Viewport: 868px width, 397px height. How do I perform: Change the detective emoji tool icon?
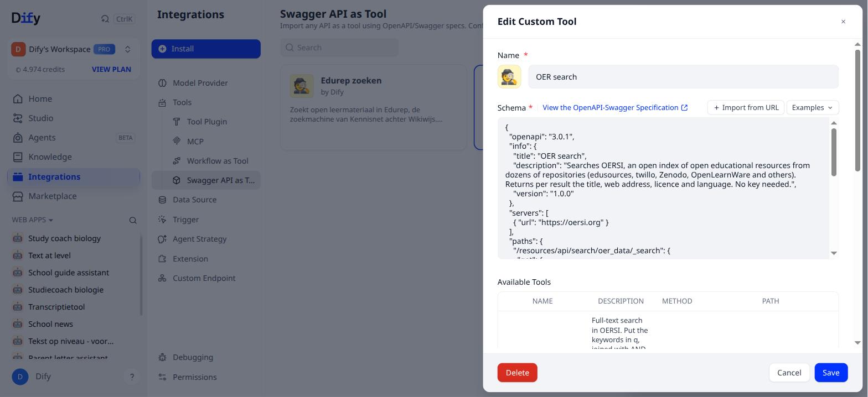[509, 77]
